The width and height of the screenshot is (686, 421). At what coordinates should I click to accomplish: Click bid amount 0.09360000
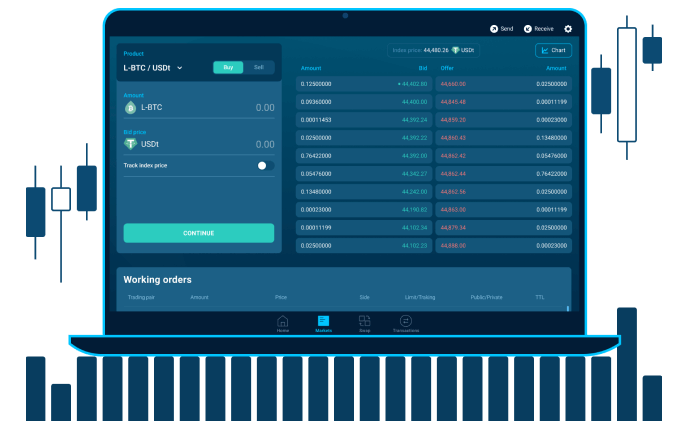click(316, 102)
